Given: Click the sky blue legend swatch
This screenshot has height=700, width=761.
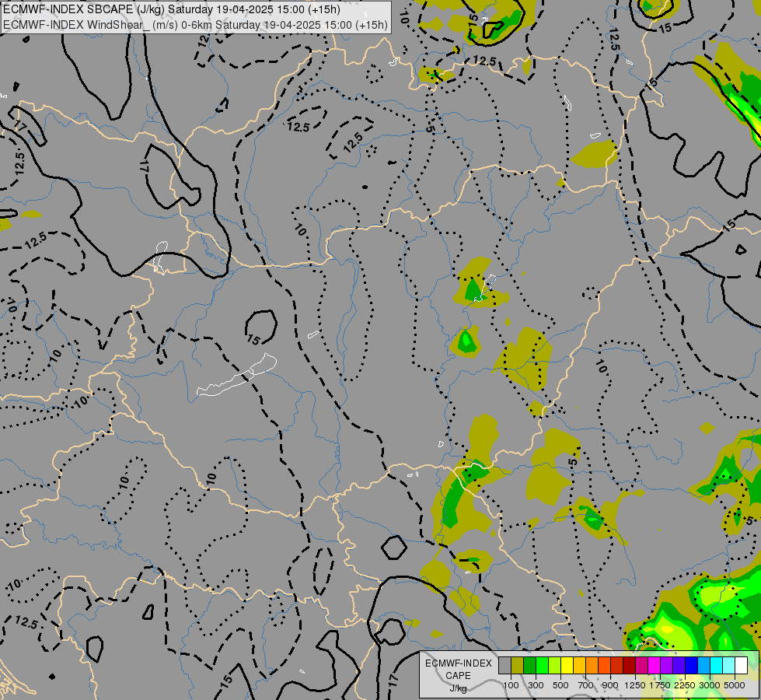Looking at the screenshot, I should point(703,665).
